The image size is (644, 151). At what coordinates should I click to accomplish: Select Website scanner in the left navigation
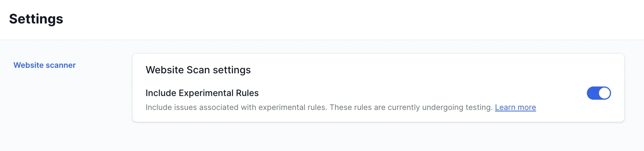pyautogui.click(x=44, y=65)
